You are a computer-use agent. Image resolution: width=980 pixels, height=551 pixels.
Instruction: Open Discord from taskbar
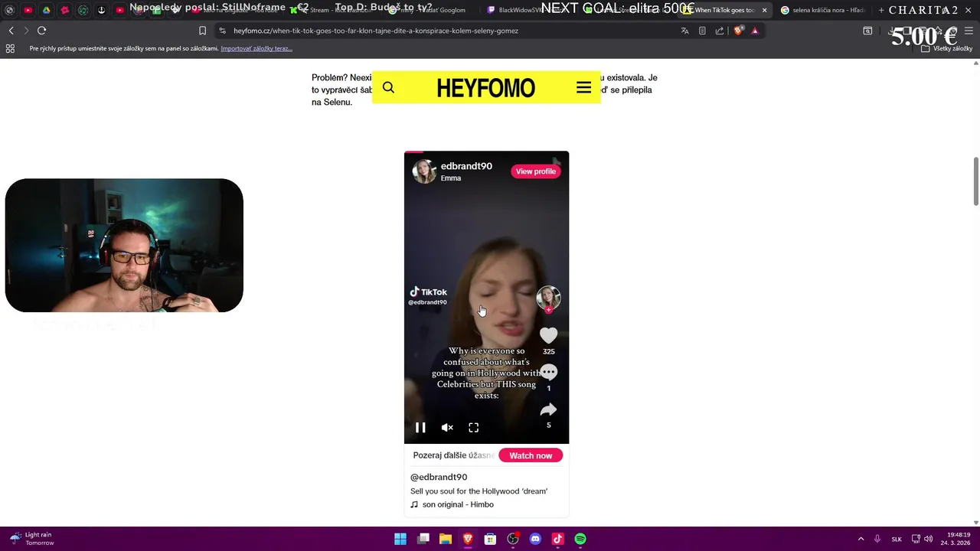pos(535,539)
